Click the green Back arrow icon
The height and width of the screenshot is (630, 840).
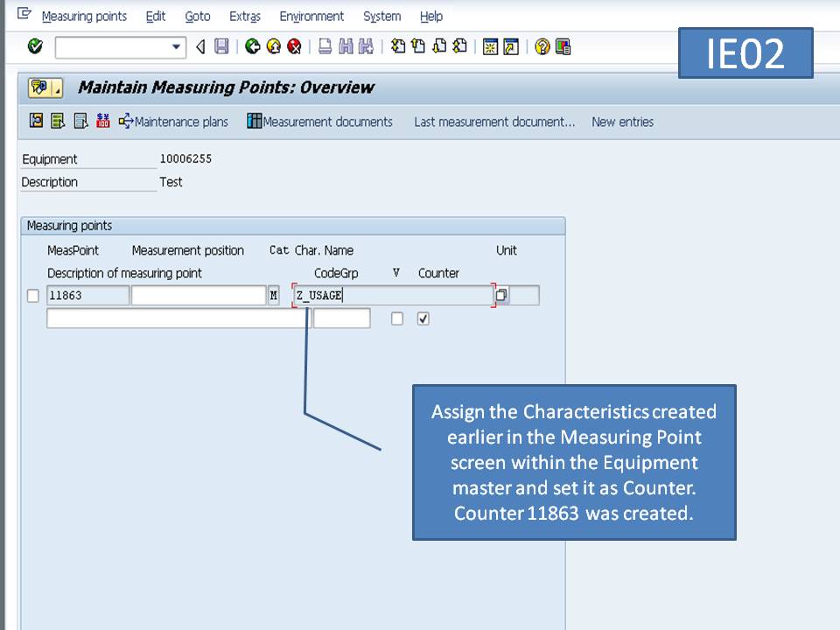pos(252,46)
